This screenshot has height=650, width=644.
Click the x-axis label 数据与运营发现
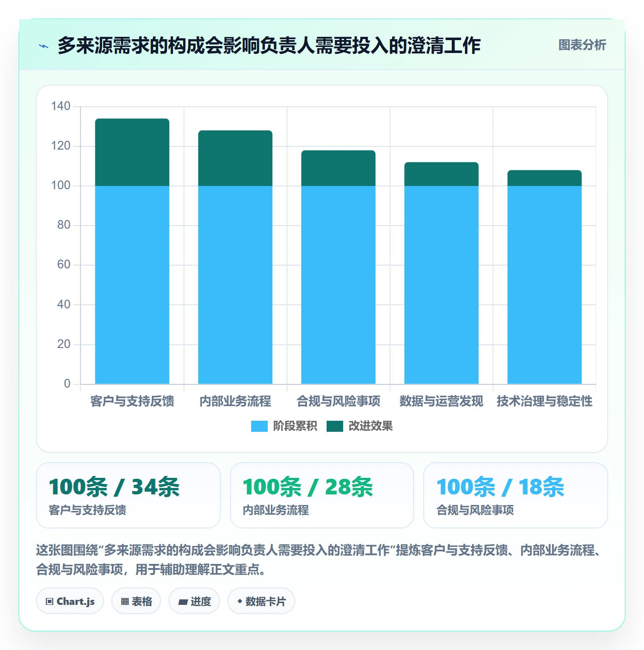point(441,401)
